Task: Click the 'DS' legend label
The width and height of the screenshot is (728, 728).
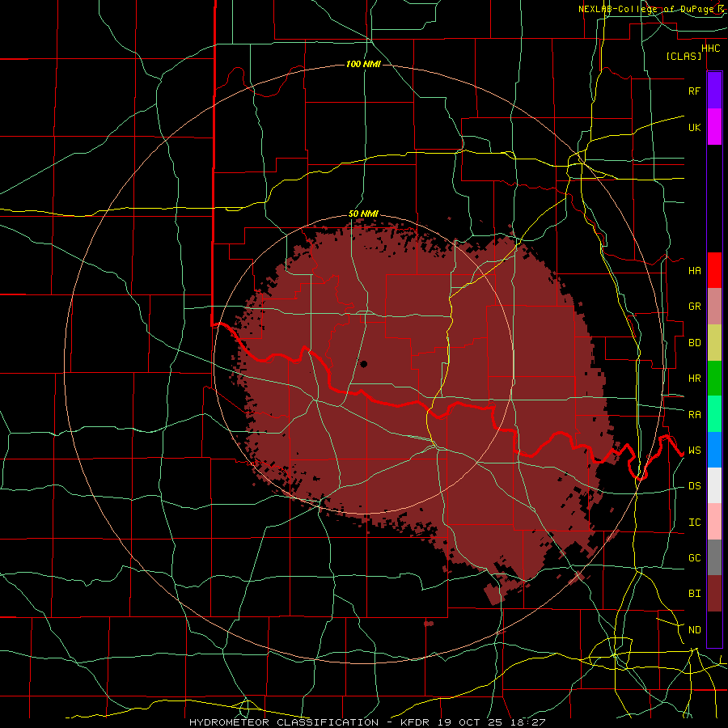Action: [694, 486]
